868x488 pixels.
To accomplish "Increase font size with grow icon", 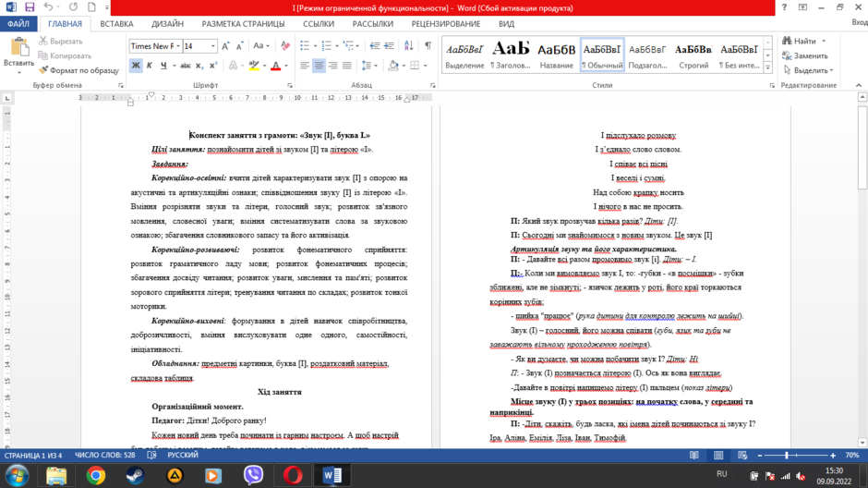I will 225,46.
